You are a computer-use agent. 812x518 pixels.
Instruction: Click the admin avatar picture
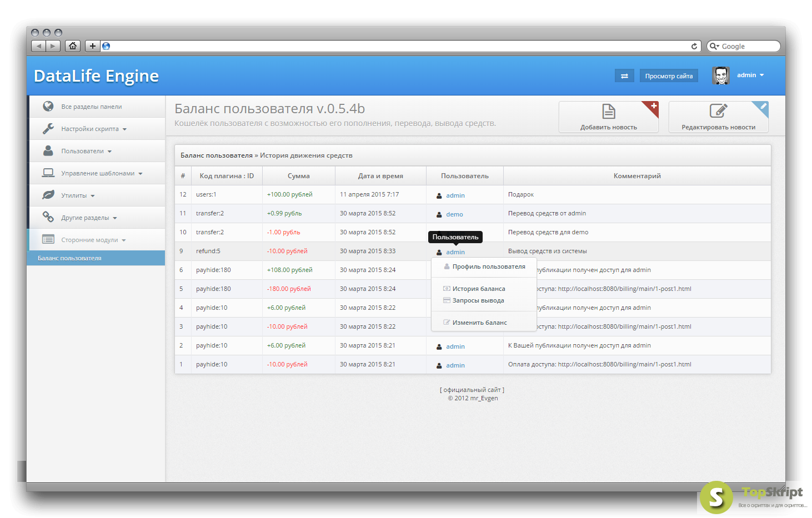(721, 76)
